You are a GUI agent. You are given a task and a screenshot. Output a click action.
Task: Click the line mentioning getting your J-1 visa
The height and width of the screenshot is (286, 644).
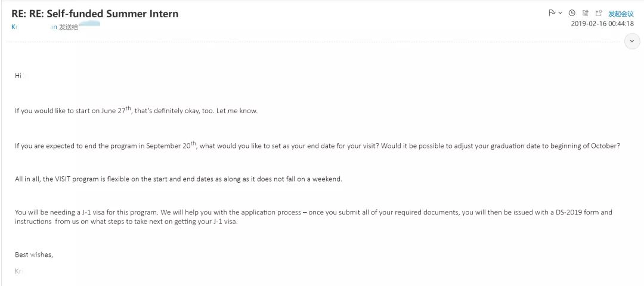(126, 222)
